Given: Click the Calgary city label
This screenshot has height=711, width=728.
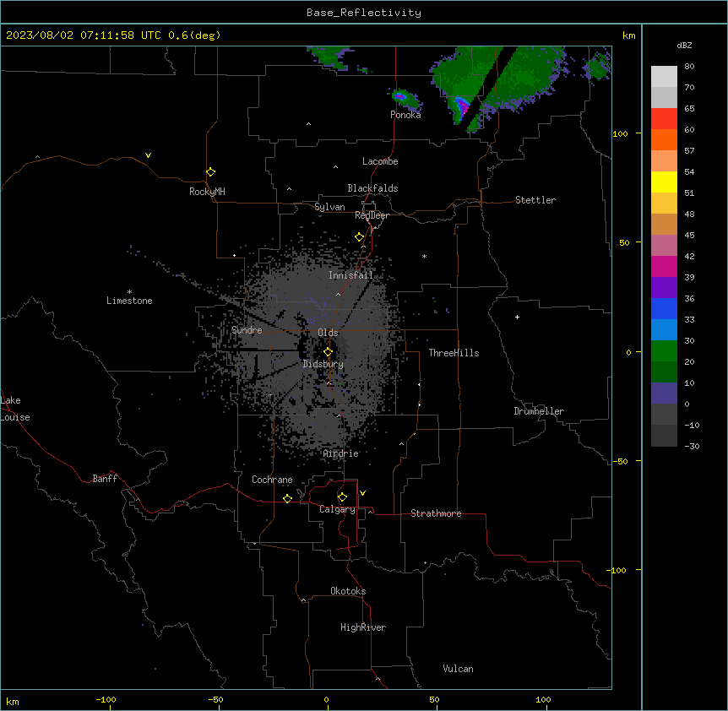Looking at the screenshot, I should tap(337, 509).
